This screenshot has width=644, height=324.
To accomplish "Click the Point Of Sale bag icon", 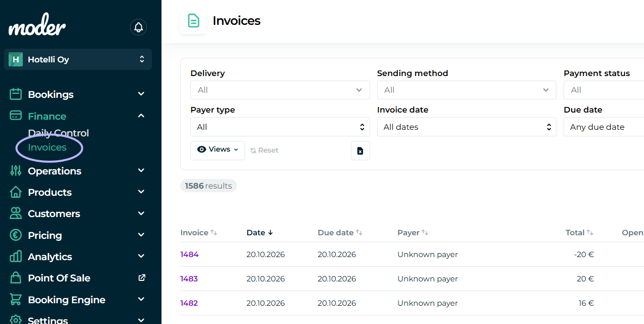I will 16,278.
